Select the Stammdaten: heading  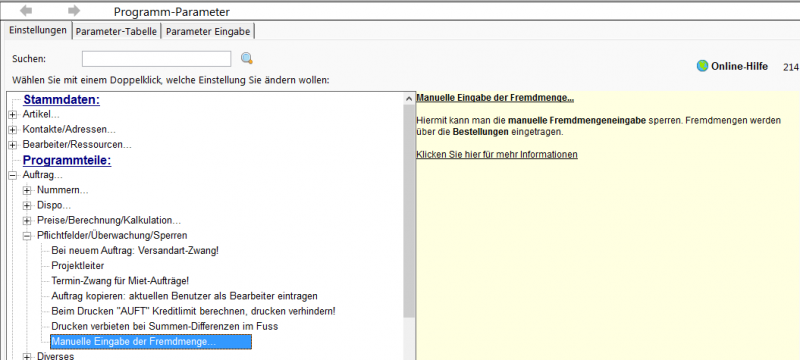click(61, 100)
